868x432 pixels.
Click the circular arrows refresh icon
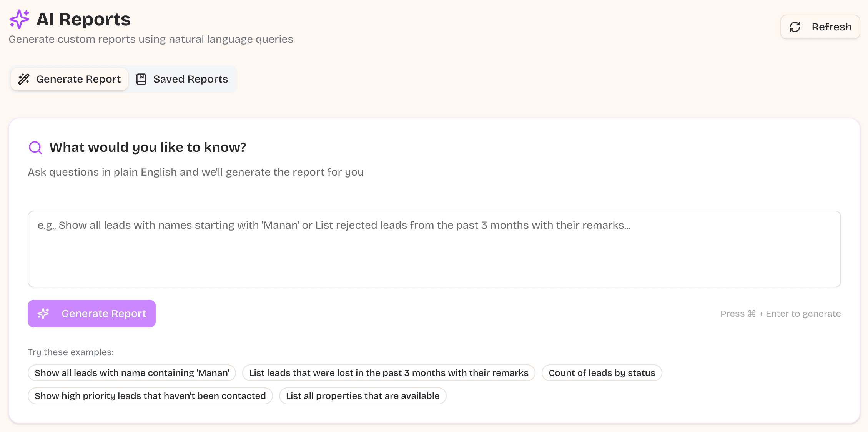pyautogui.click(x=795, y=27)
